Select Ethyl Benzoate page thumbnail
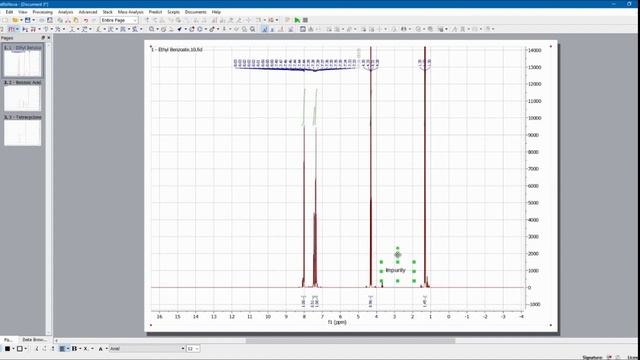This screenshot has width=640, height=360. (x=23, y=61)
